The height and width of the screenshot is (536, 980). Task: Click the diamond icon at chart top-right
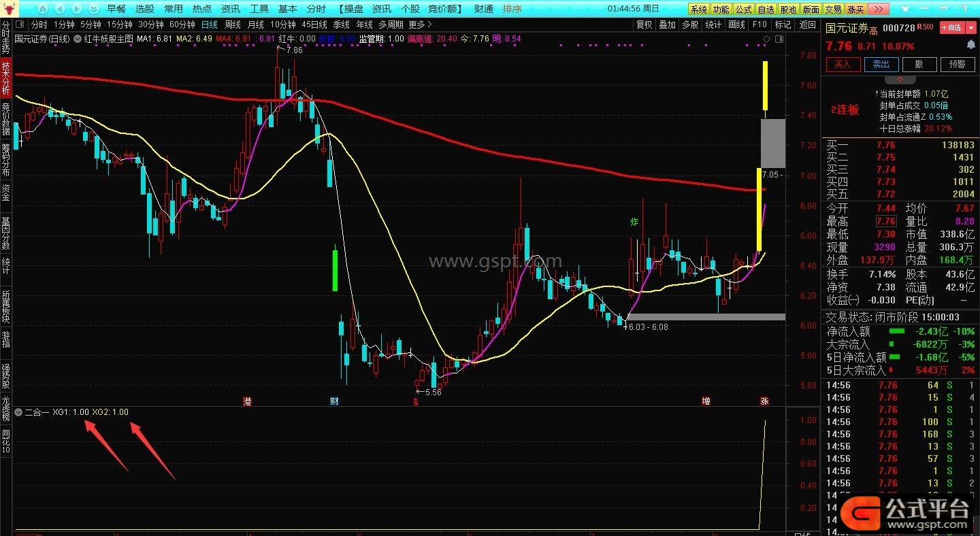pos(767,39)
